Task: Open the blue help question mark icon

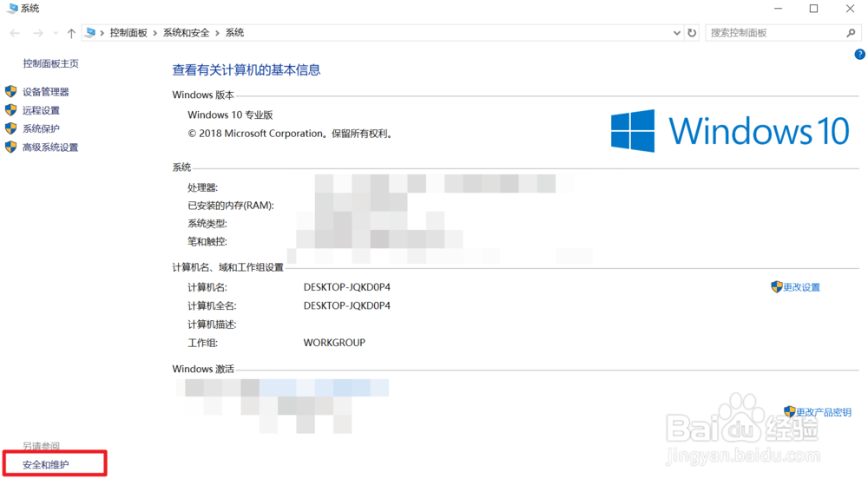Action: (859, 54)
